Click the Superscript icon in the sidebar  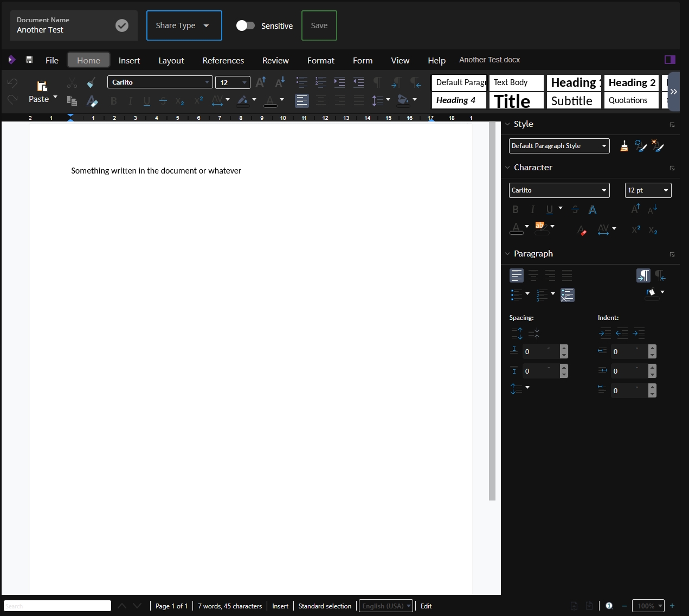pos(636,229)
